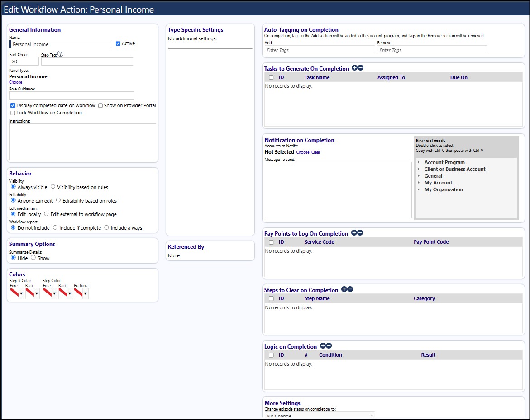
Task: Sort pay points by Service Code
Action: tap(319, 242)
